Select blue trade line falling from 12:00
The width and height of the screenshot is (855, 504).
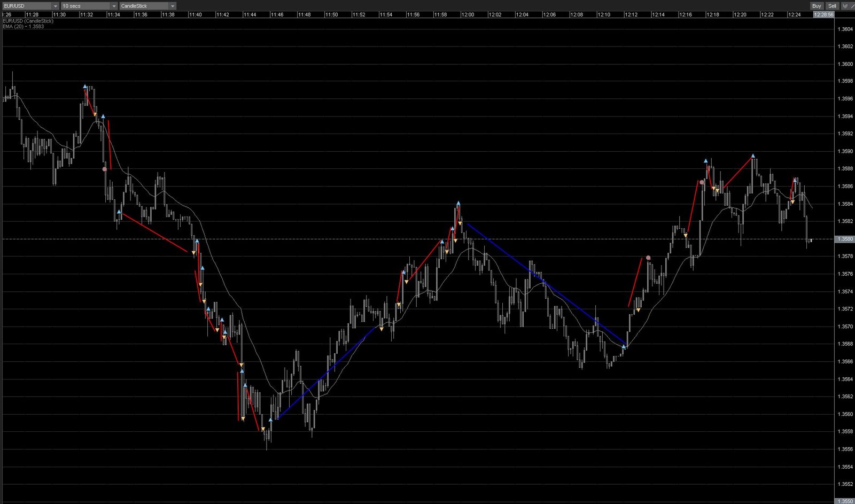546,284
